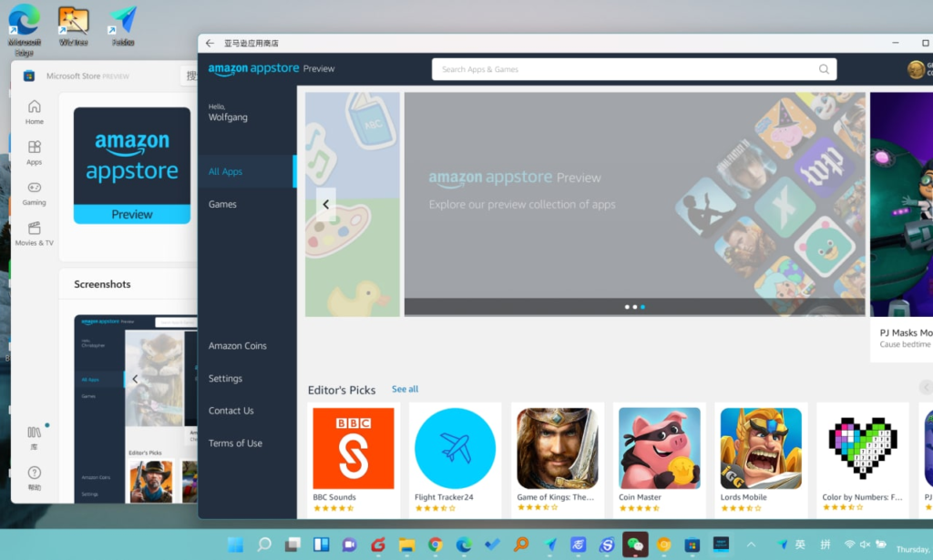
Task: Select the first carousel dot indicator
Action: click(627, 308)
